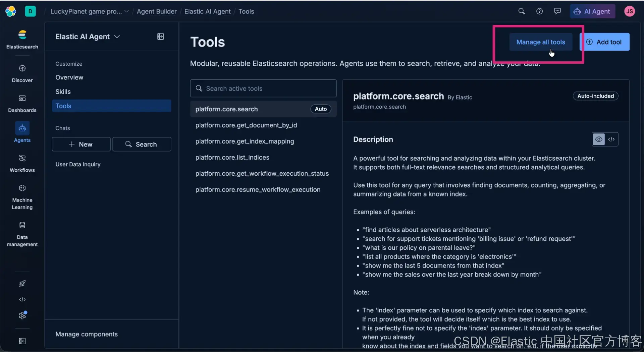Select the Tools section

pos(111,106)
